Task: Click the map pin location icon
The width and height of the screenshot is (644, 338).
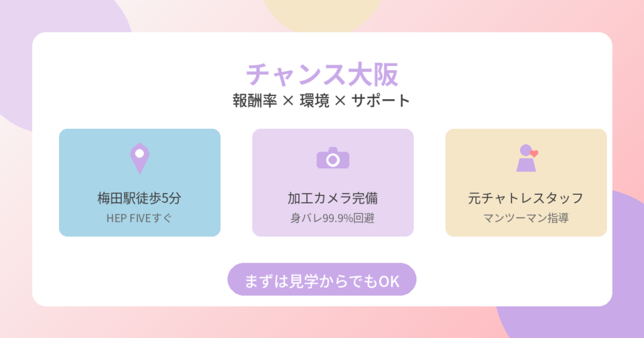Action: [140, 158]
